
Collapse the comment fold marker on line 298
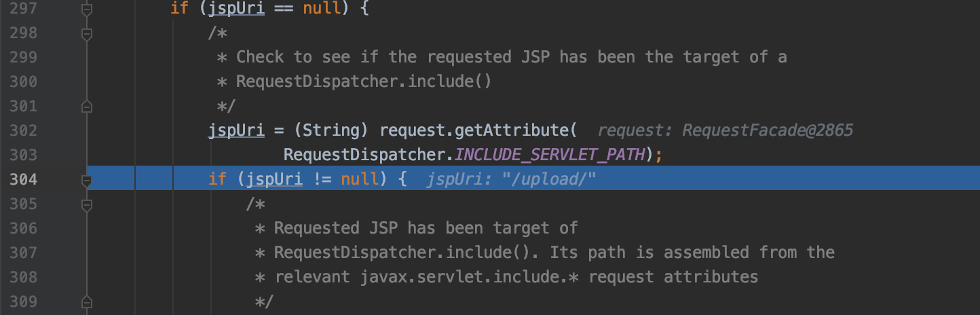[x=86, y=33]
